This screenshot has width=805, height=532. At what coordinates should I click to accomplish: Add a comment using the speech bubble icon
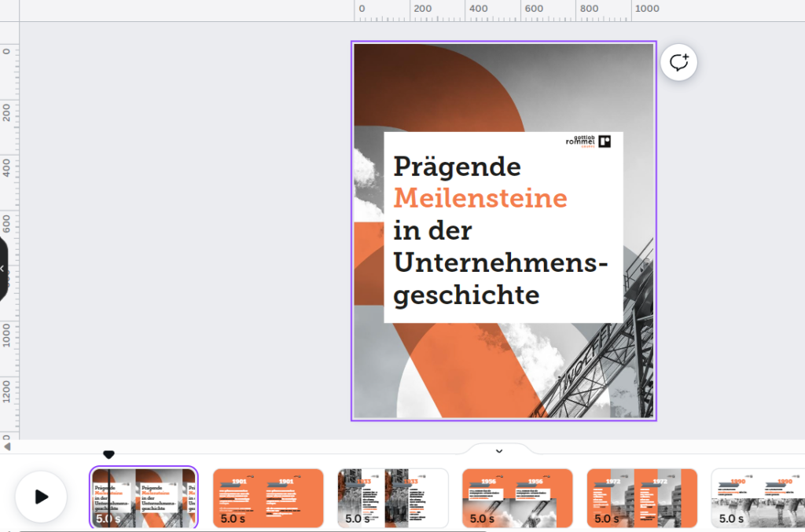click(678, 63)
